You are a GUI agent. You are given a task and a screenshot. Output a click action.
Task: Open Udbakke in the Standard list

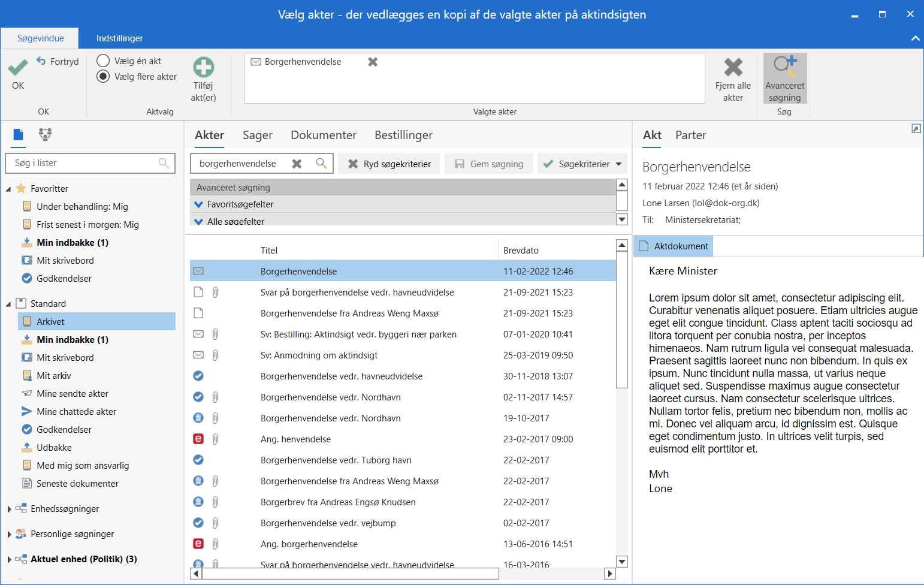click(x=54, y=447)
